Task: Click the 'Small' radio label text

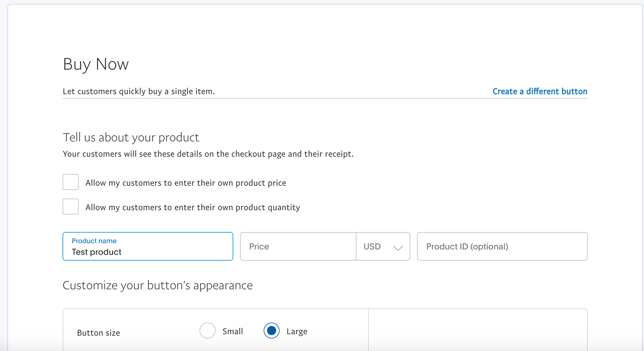Action: [x=233, y=331]
